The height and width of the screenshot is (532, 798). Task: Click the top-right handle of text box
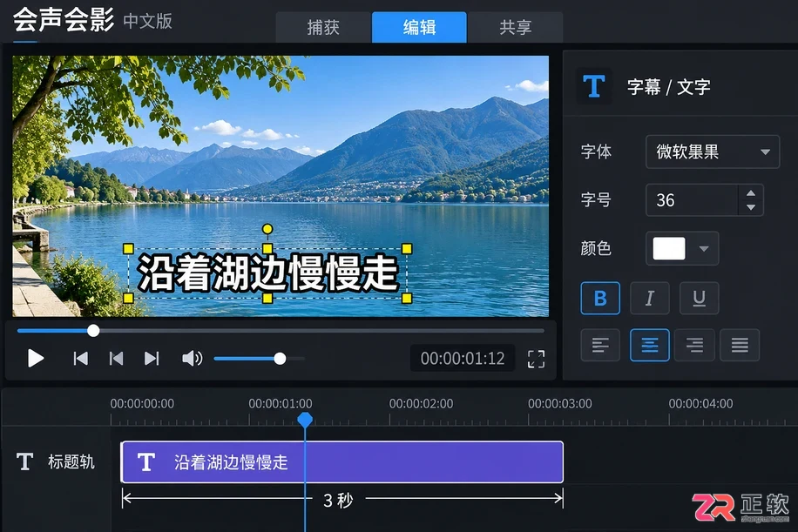coord(407,249)
